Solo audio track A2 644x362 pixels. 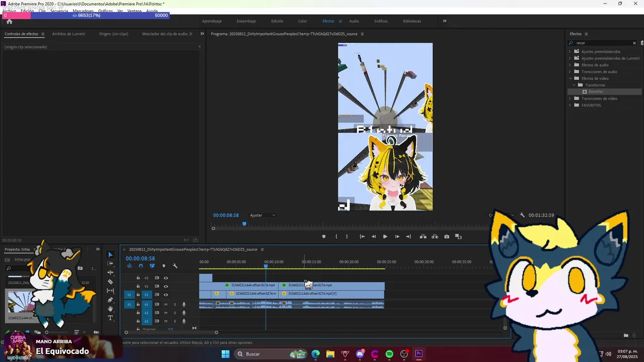click(x=175, y=313)
